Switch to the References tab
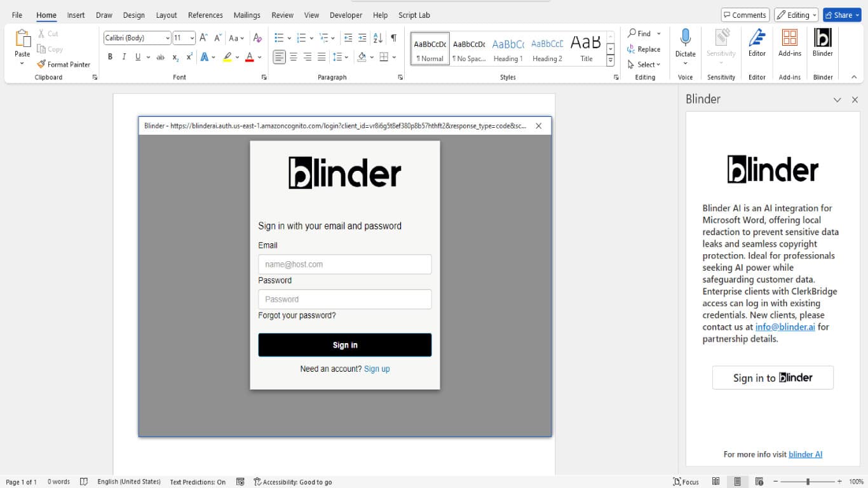Viewport: 868px width, 488px height. 205,15
